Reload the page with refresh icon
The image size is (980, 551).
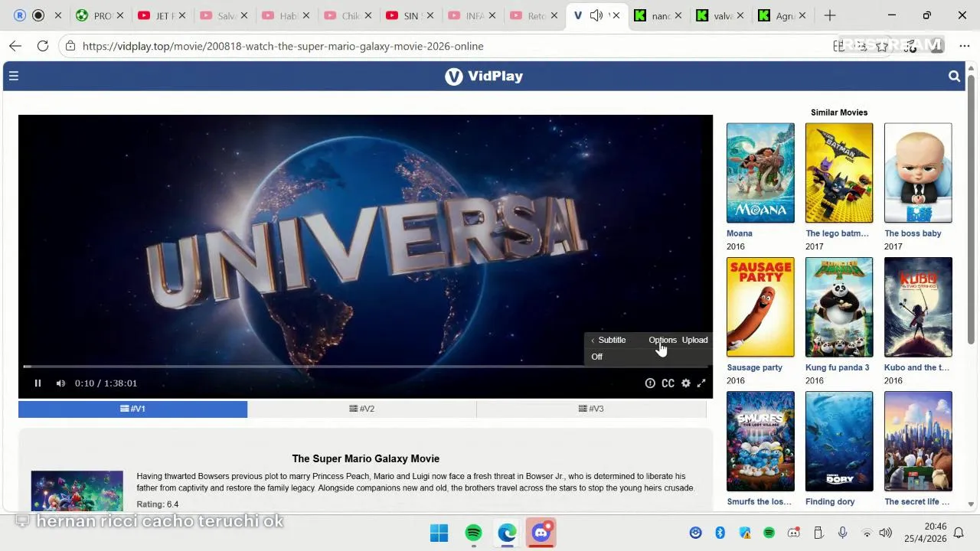point(43,46)
